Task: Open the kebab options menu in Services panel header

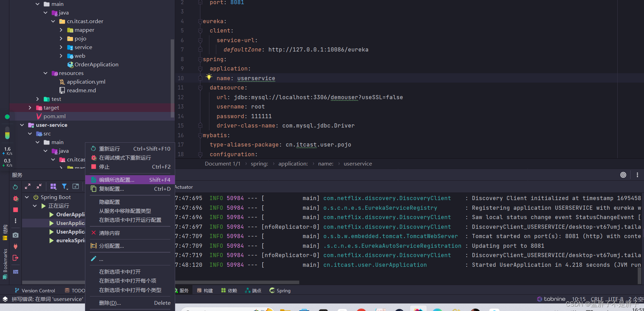Action: pyautogui.click(x=637, y=175)
